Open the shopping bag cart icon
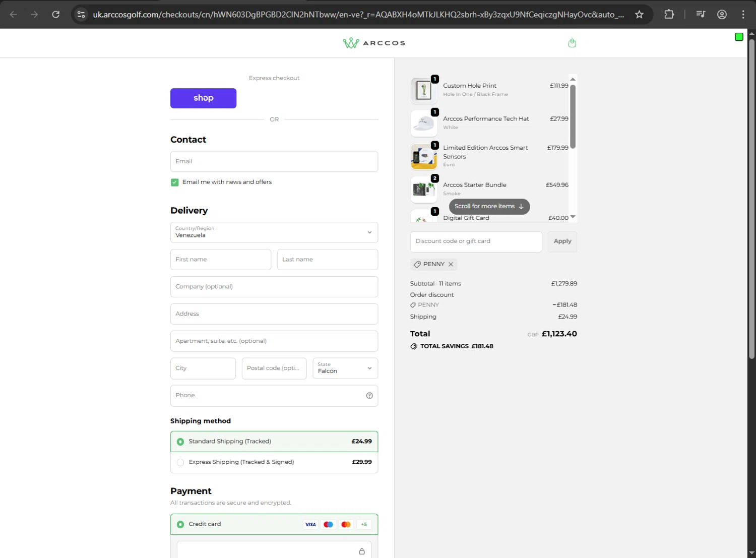This screenshot has height=558, width=756. (572, 43)
